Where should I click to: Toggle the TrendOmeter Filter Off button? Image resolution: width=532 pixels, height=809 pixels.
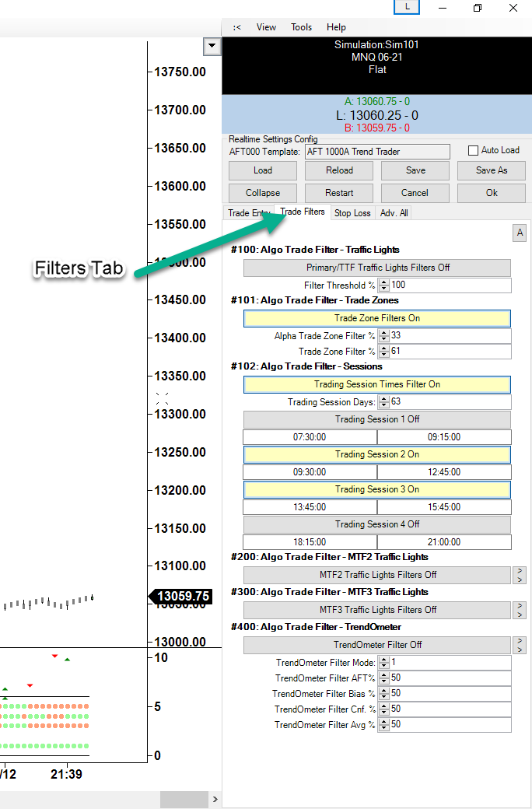376,645
